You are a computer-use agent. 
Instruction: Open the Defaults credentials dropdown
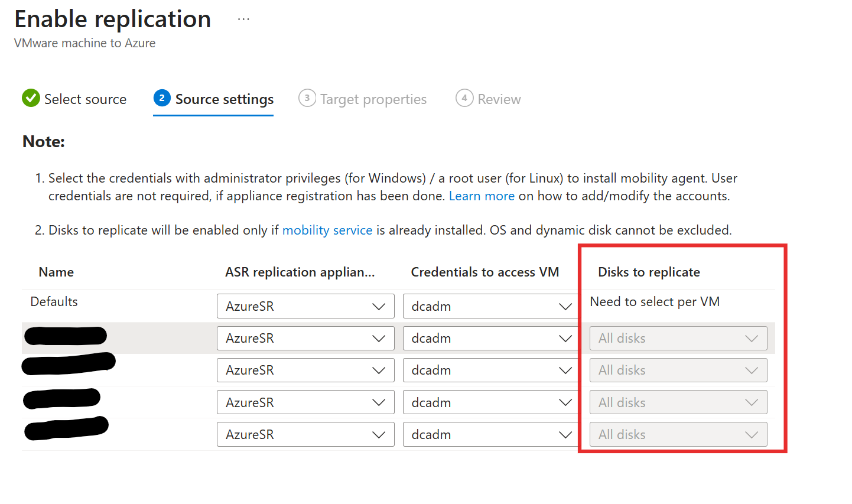point(491,306)
